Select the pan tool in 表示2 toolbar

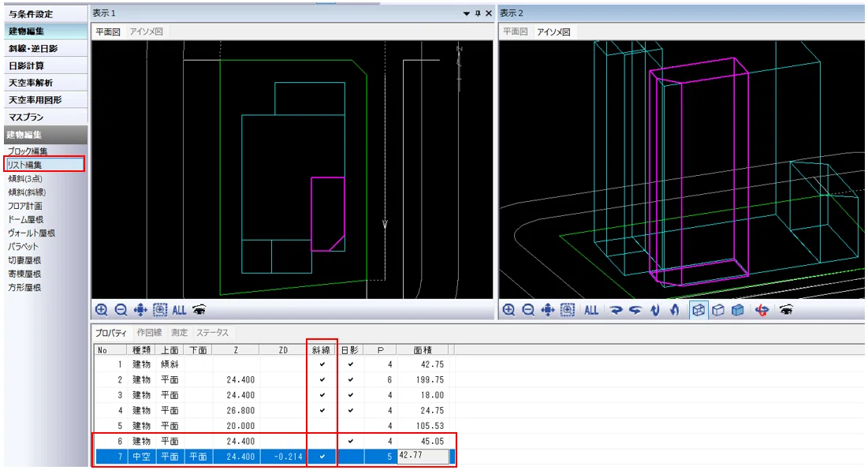click(547, 310)
